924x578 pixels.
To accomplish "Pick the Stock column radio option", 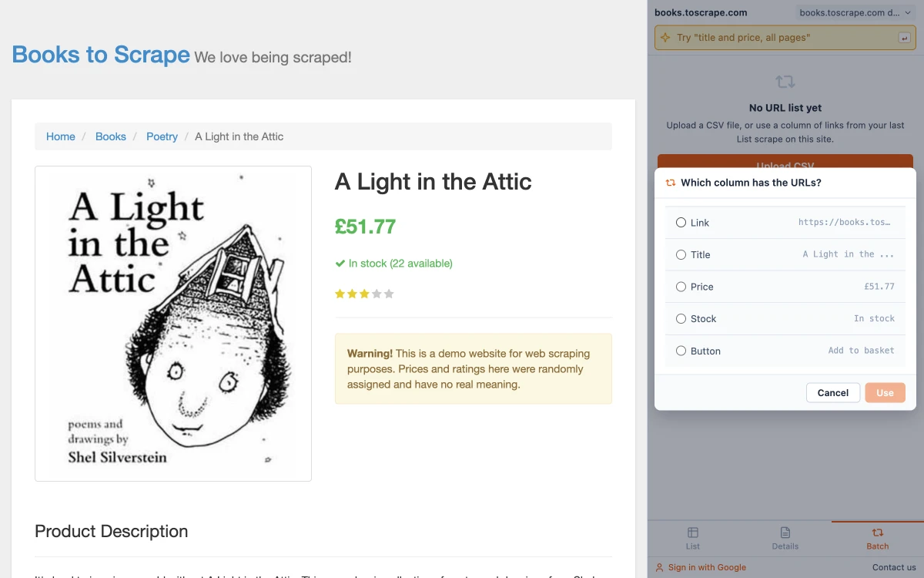I will click(681, 319).
